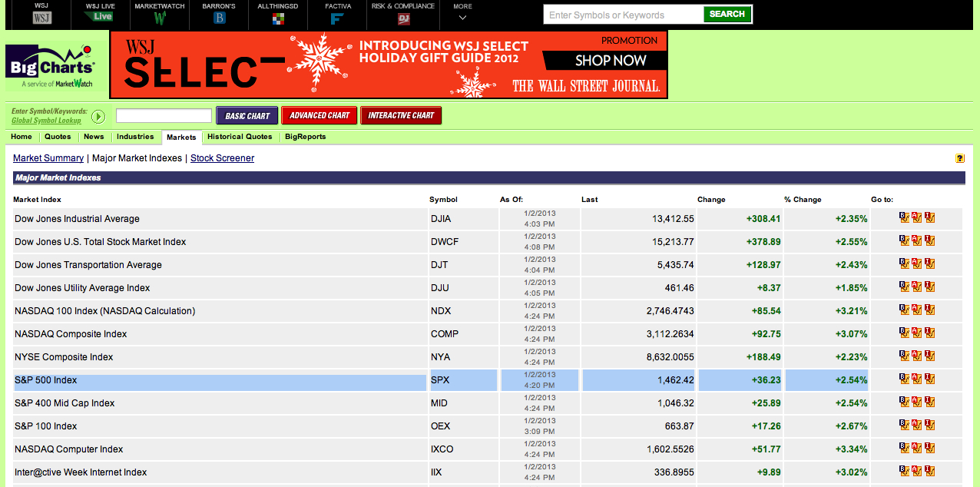Click the Symbol column header
Screen dimensions: 980x487
443,200
